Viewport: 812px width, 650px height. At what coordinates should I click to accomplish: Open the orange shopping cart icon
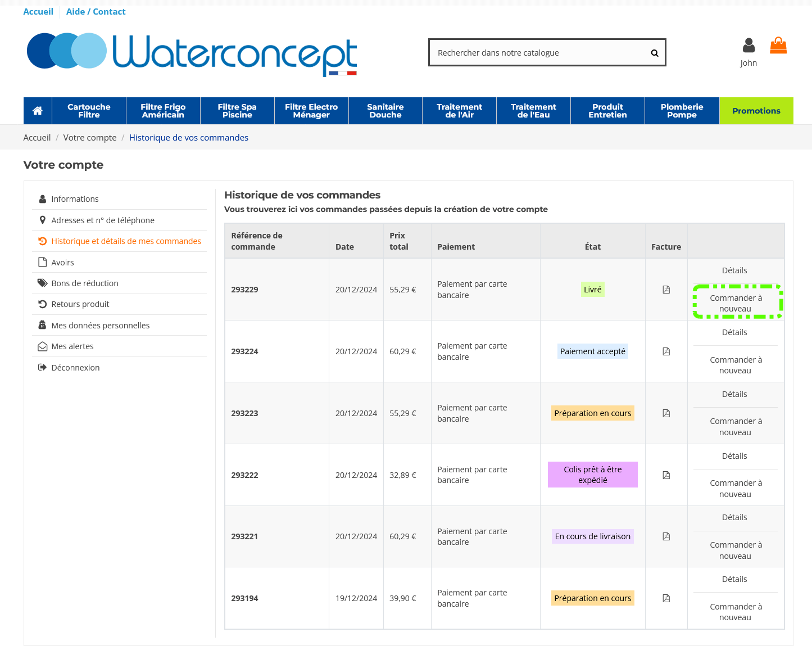point(778,46)
